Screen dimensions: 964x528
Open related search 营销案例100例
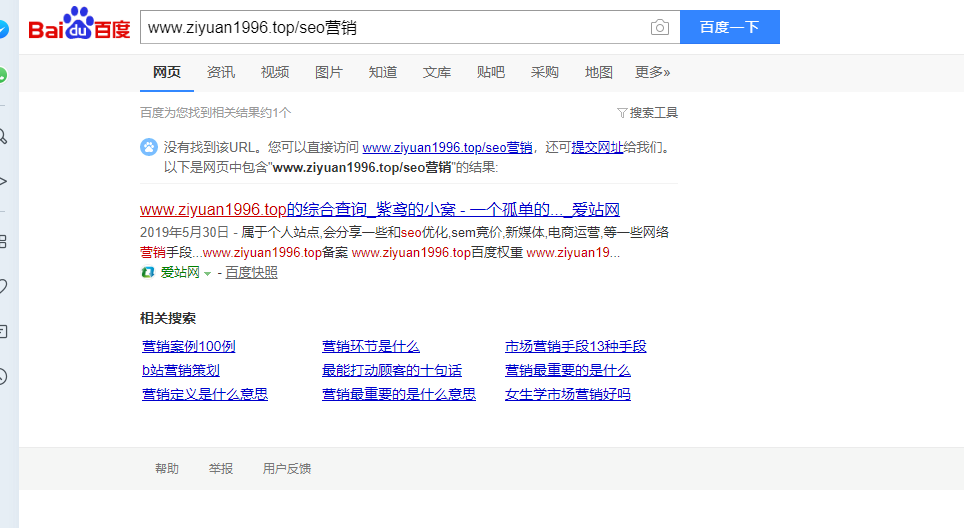(188, 347)
